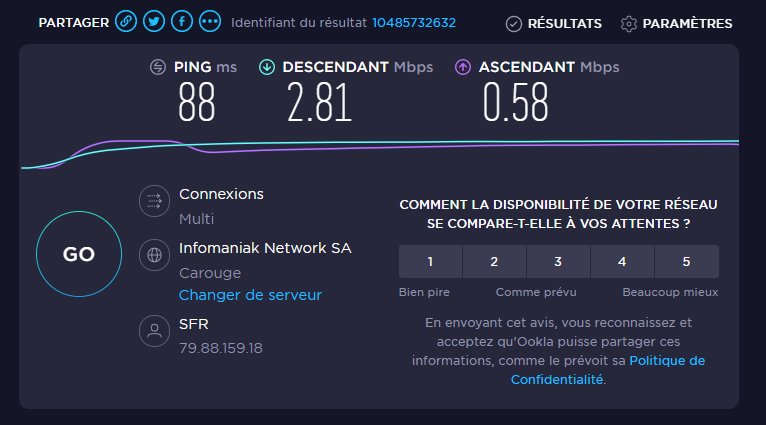Viewport: 766px width, 425px height.
Task: Choose rating 2 for network availability
Action: point(494,262)
